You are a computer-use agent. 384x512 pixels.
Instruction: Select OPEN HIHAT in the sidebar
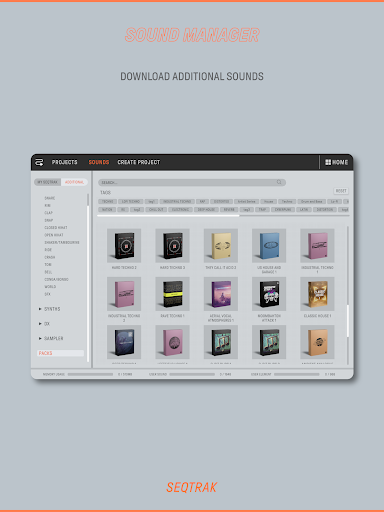(x=54, y=235)
